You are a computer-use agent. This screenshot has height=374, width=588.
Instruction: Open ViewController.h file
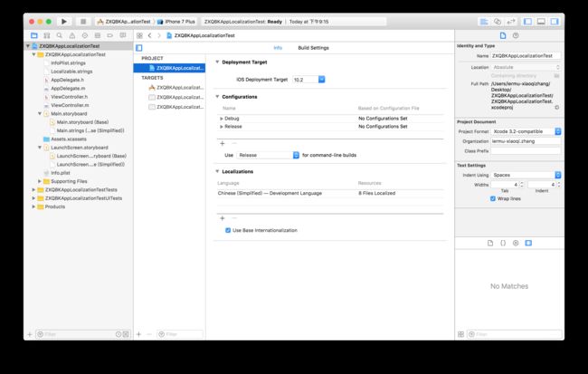[x=69, y=97]
